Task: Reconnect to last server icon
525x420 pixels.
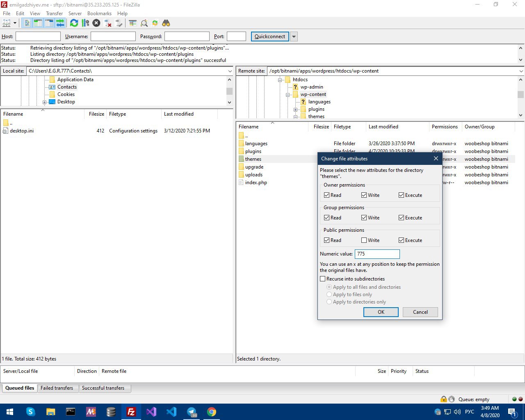Action: [119, 23]
